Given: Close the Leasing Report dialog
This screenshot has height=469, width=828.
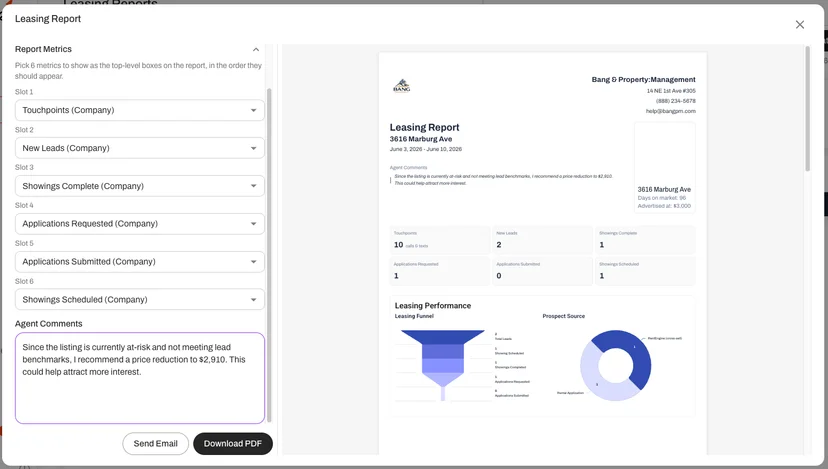Looking at the screenshot, I should tap(799, 24).
